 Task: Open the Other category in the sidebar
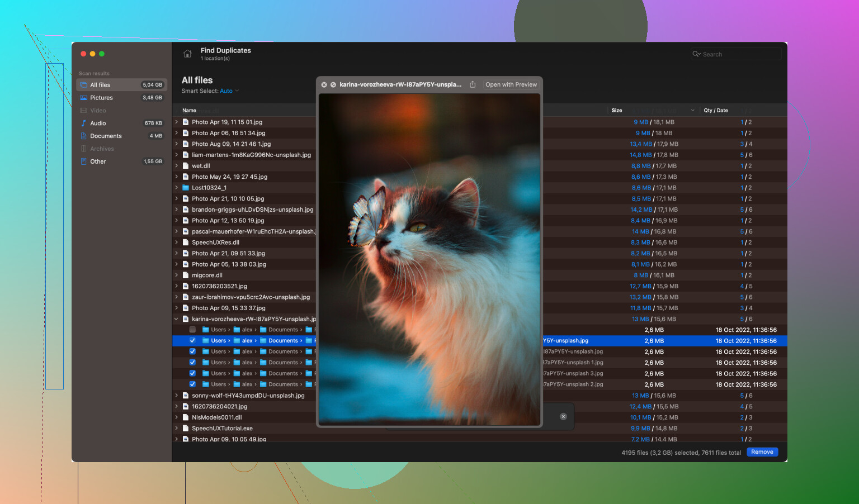tap(122, 161)
